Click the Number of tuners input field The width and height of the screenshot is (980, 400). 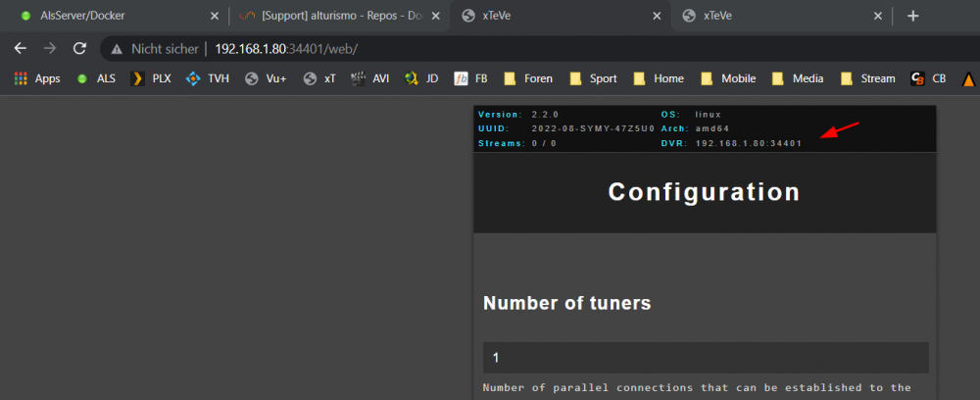706,358
